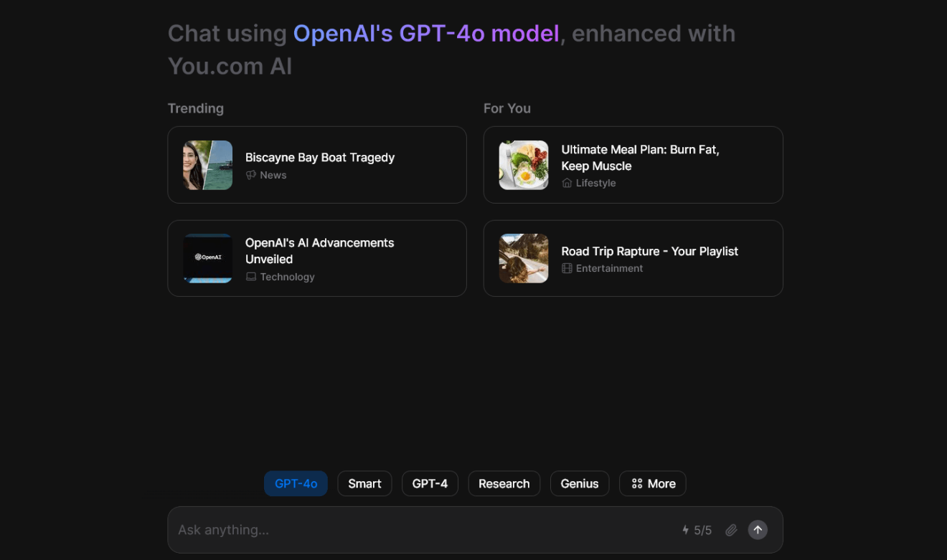The image size is (947, 560).
Task: Click the News globe icon under Biscayne Bay story
Action: pyautogui.click(x=250, y=174)
